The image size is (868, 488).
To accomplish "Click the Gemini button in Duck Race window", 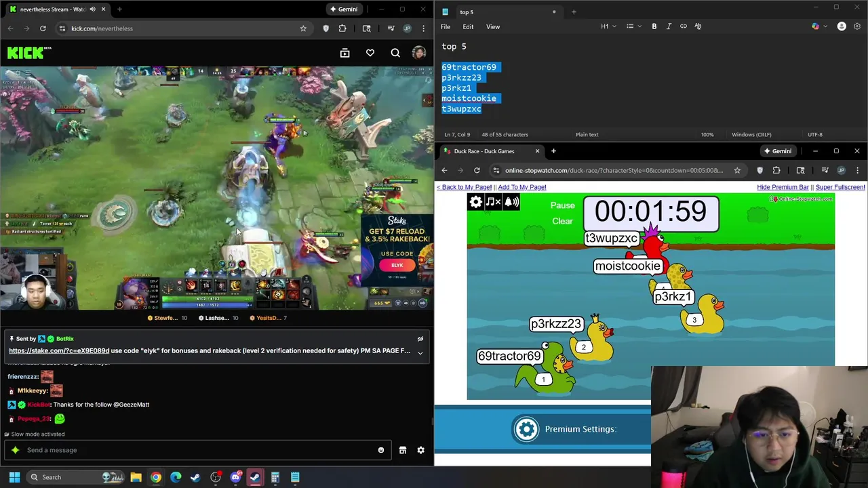I will [777, 151].
